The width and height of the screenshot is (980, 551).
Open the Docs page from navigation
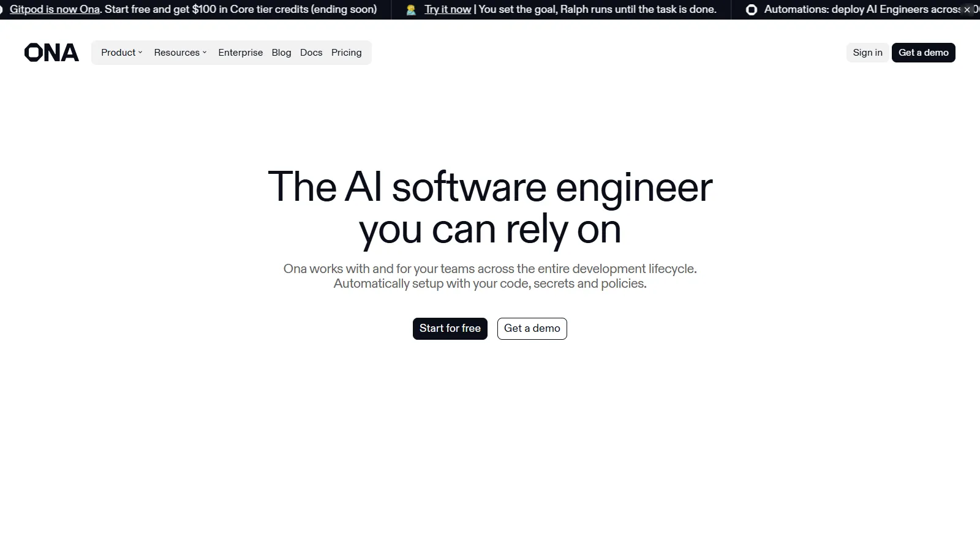click(311, 53)
